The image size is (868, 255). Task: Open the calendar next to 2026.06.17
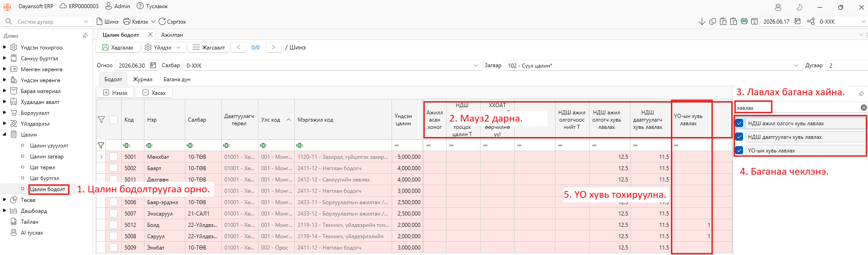[x=798, y=21]
